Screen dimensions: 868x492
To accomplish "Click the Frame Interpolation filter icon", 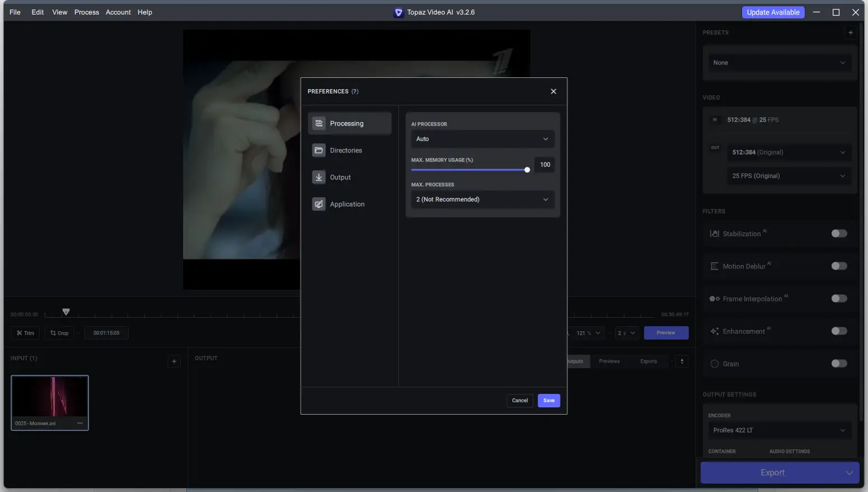I will (715, 299).
